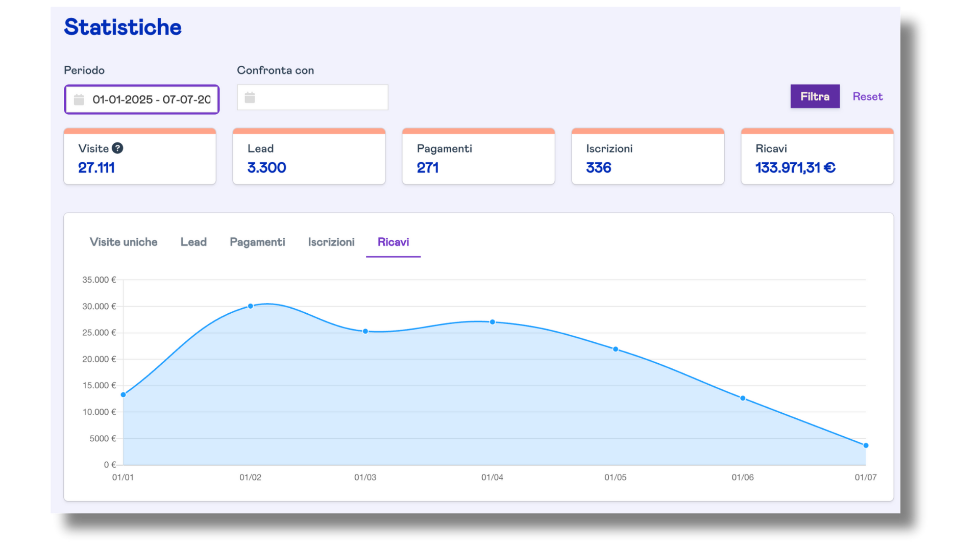Click the 01/02 data point on chart
Image resolution: width=980 pixels, height=551 pixels.
(251, 306)
